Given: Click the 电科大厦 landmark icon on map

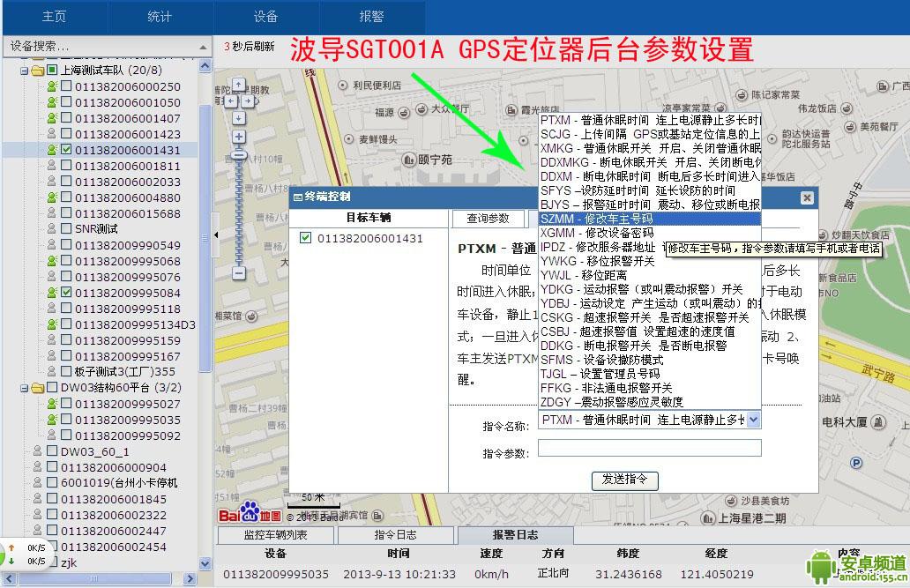Looking at the screenshot, I should pos(879,422).
